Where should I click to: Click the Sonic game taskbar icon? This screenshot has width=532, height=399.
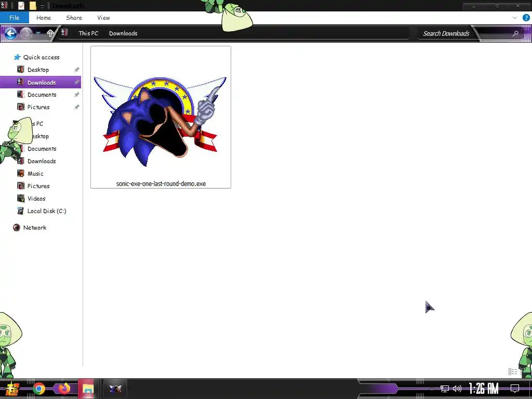115,389
